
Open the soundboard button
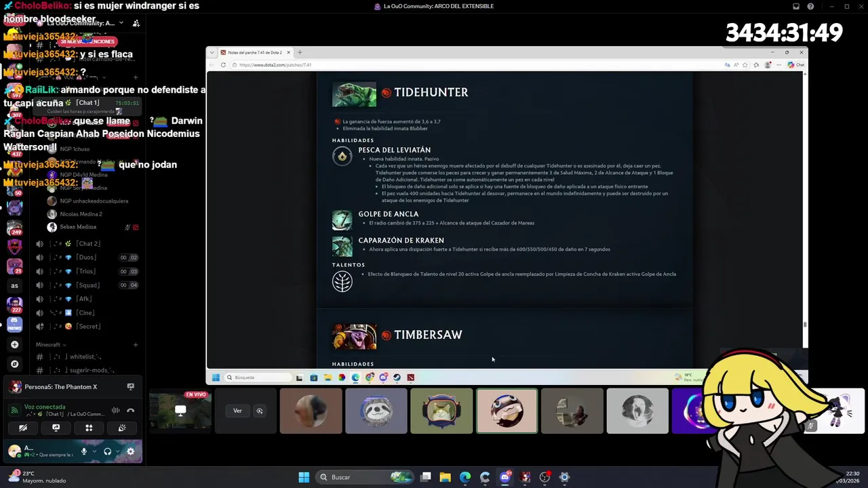(122, 428)
